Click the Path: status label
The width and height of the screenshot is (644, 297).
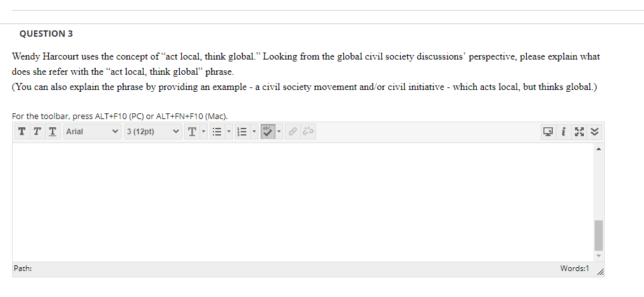pyautogui.click(x=23, y=269)
